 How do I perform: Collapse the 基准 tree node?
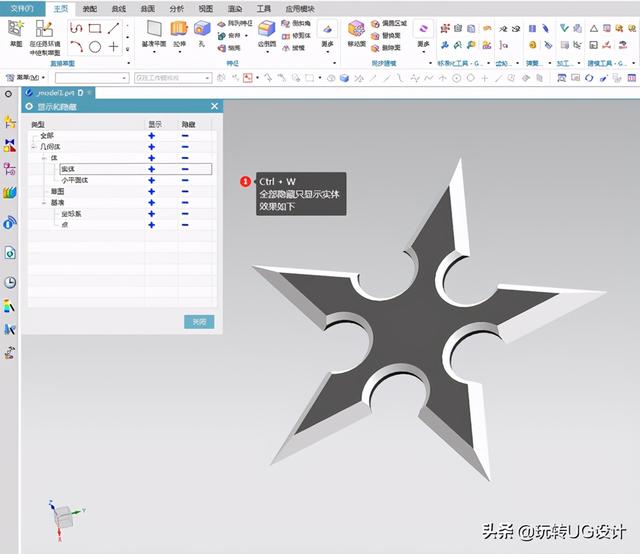click(x=43, y=202)
